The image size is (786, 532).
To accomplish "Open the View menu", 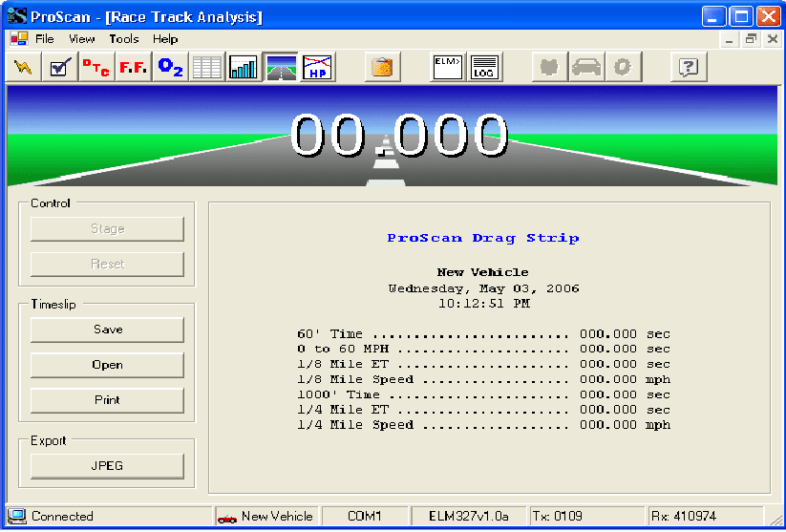I will (x=82, y=39).
